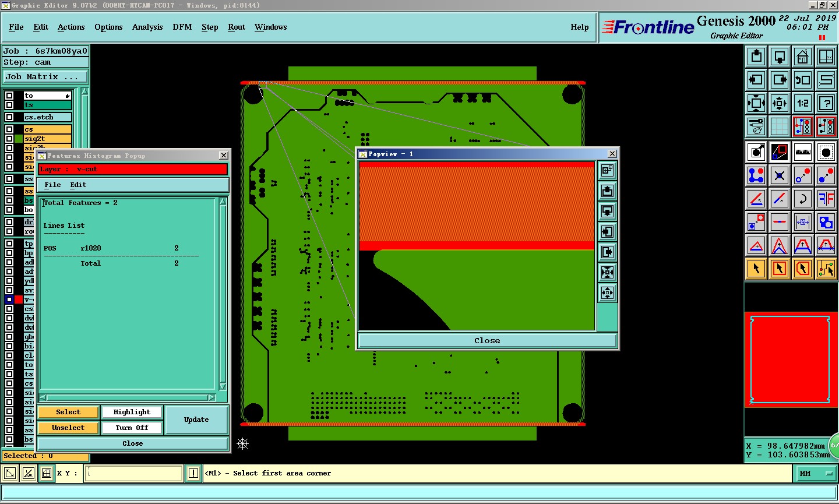Screen dimensions: 839x504
Task: Open the tools and palette settings icon
Action: pyautogui.click(x=756, y=126)
